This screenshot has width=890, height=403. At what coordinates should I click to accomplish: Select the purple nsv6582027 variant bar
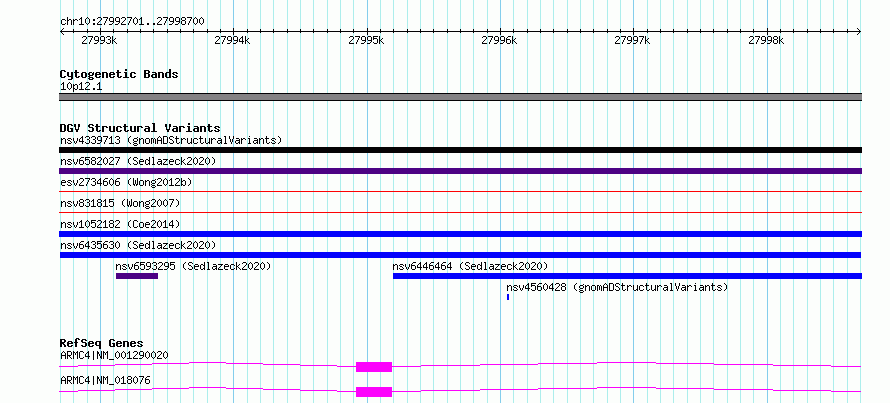(x=460, y=171)
